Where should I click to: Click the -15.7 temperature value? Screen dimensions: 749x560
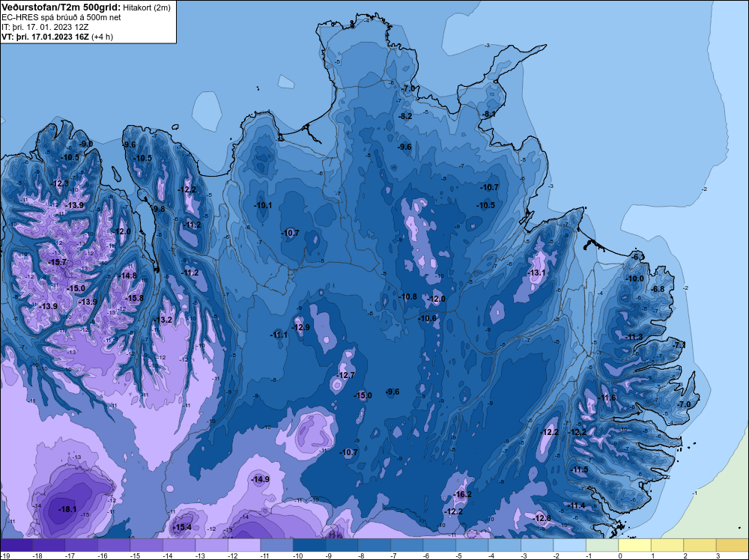(58, 262)
